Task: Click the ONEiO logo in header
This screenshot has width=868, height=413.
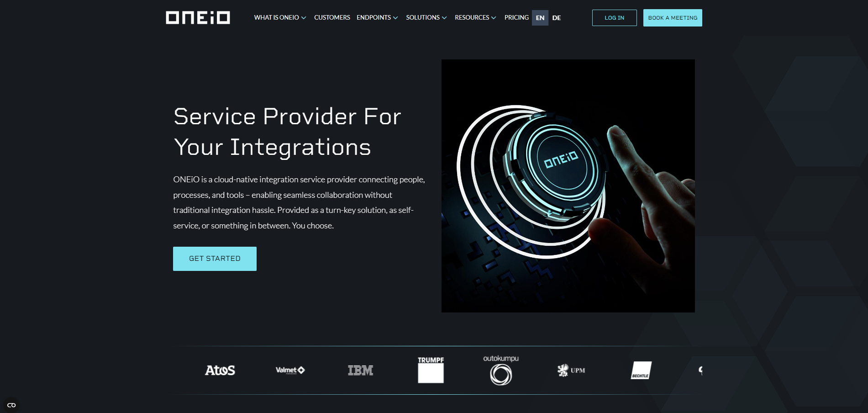Action: (x=198, y=17)
